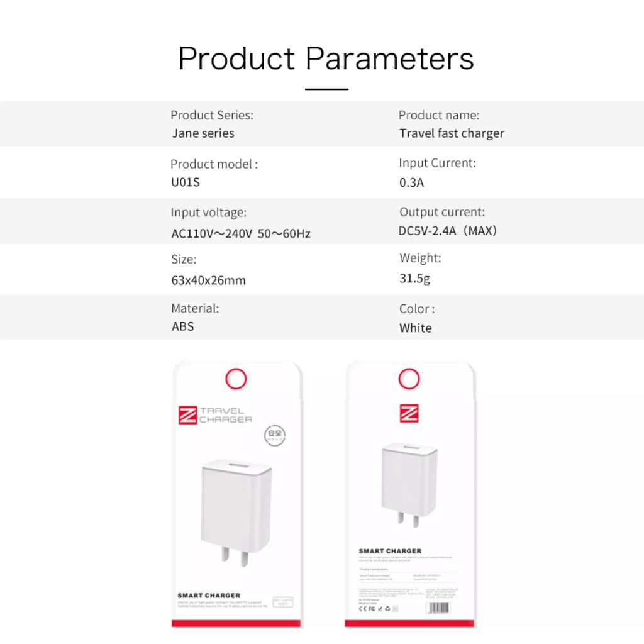
Task: Click the Travel fast charger product name
Action: pyautogui.click(x=452, y=133)
